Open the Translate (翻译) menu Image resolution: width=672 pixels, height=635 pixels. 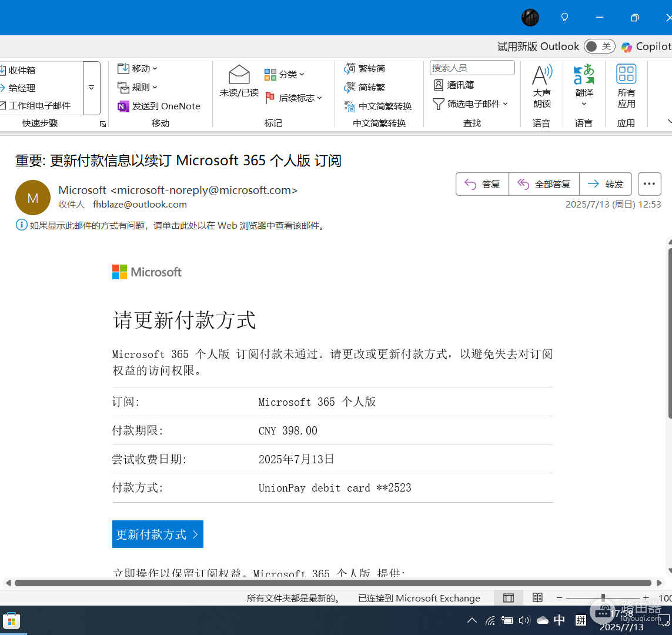[584, 86]
